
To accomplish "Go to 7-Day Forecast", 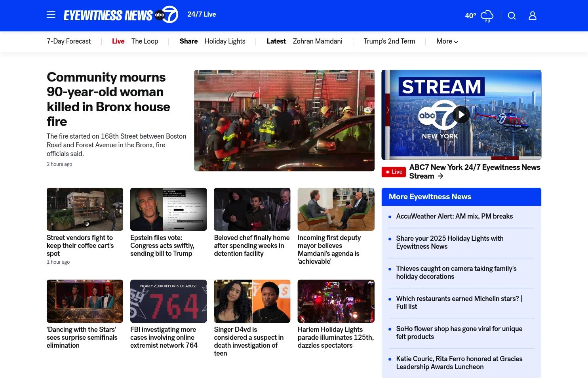I will 69,41.
